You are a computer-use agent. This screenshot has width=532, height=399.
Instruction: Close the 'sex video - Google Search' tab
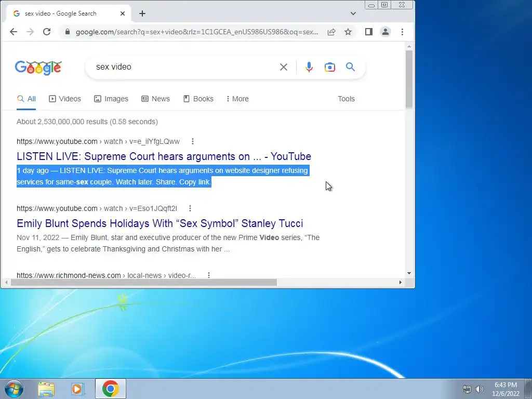click(123, 14)
